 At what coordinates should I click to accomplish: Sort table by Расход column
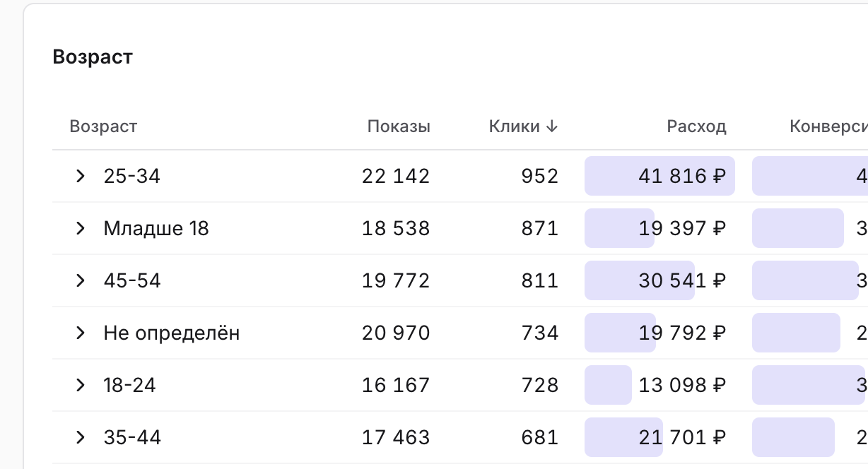696,126
